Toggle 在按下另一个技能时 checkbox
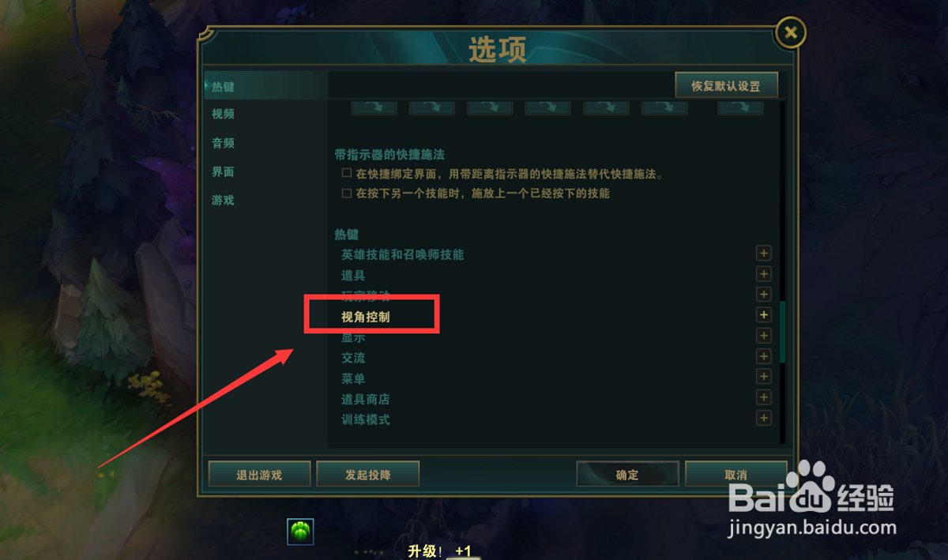The width and height of the screenshot is (948, 560). coord(346,193)
